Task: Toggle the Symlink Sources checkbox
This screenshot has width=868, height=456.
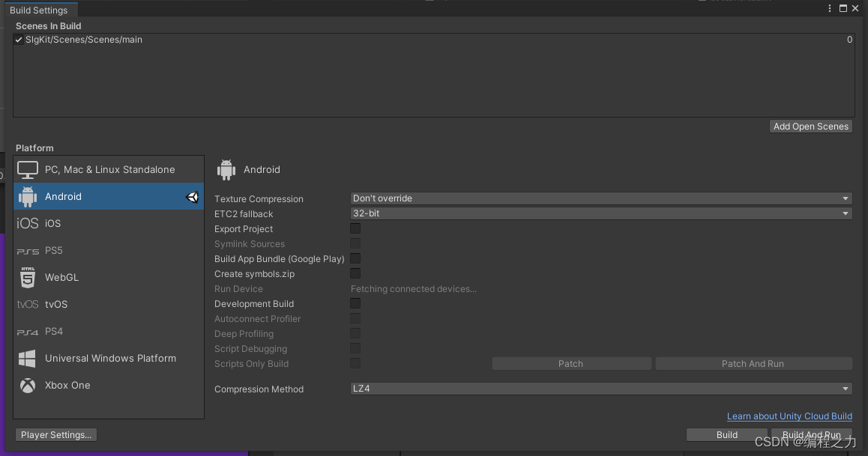Action: coord(355,243)
